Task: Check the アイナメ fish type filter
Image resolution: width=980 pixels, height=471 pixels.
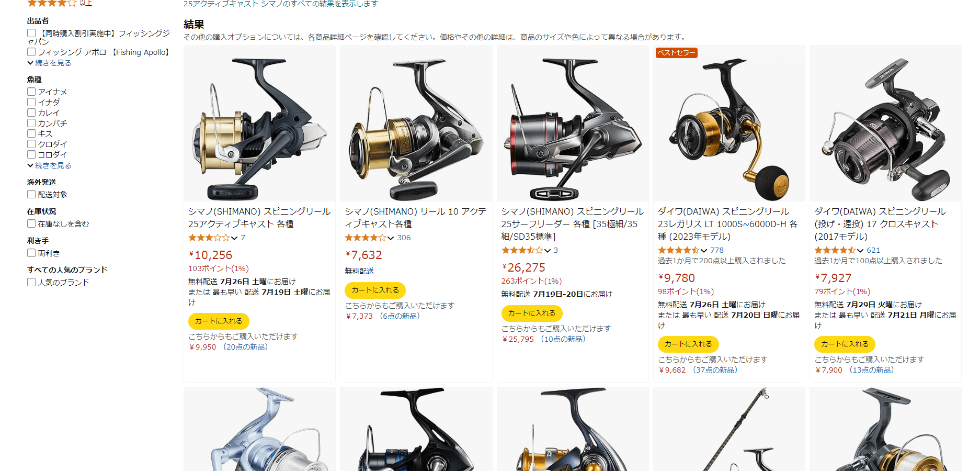Action: coord(31,92)
